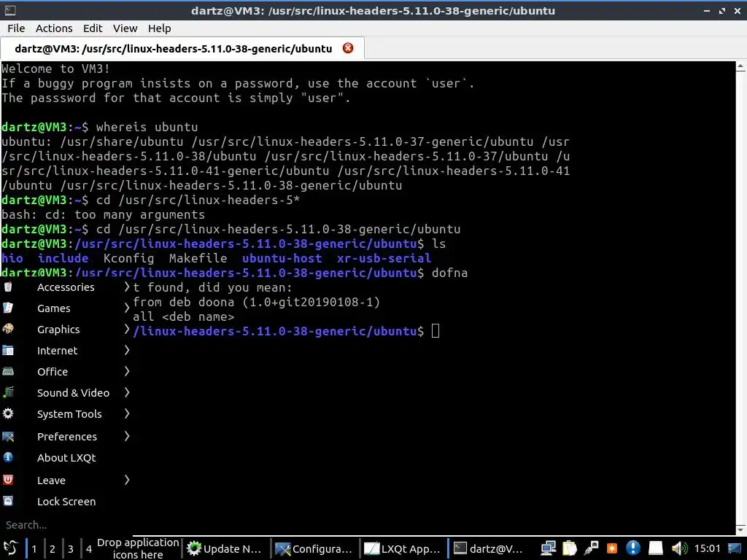Click the 15:01 clock
Viewport: 747px width, 560px height.
tap(707, 548)
